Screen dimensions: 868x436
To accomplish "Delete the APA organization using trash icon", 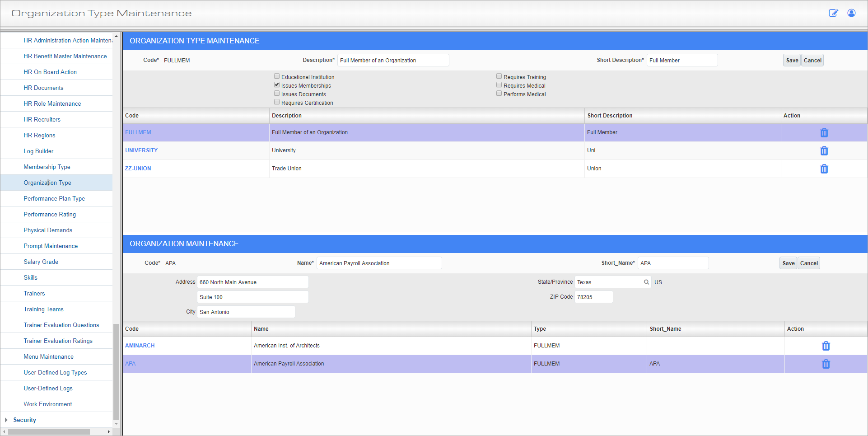I will [x=826, y=364].
